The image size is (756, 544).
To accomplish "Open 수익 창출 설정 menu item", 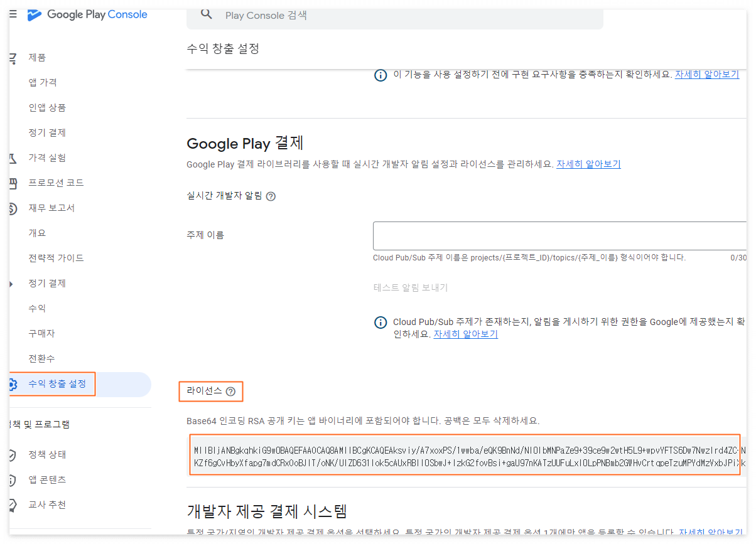I will click(57, 383).
